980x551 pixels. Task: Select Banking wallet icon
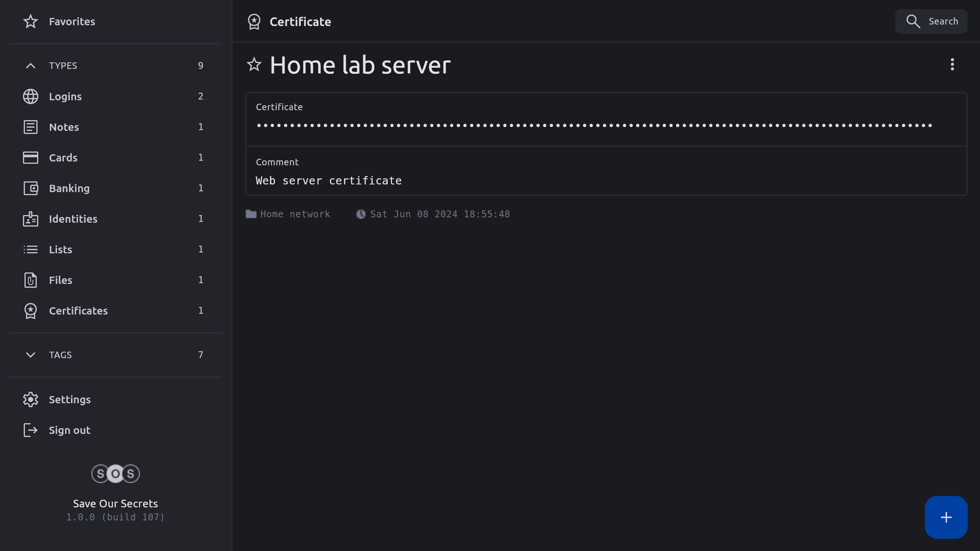pos(31,188)
